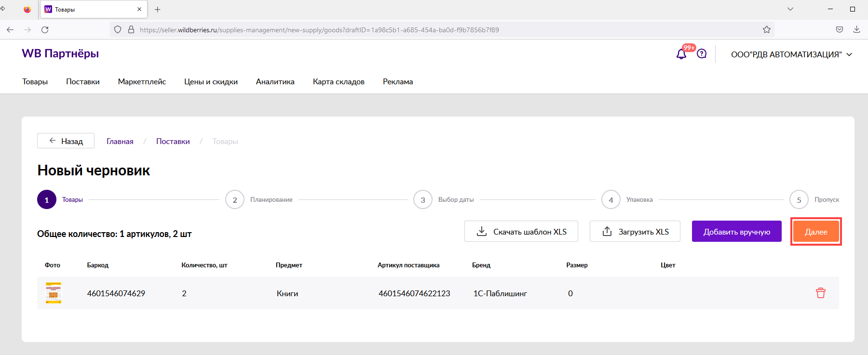Click the help question mark icon

pyautogui.click(x=702, y=54)
